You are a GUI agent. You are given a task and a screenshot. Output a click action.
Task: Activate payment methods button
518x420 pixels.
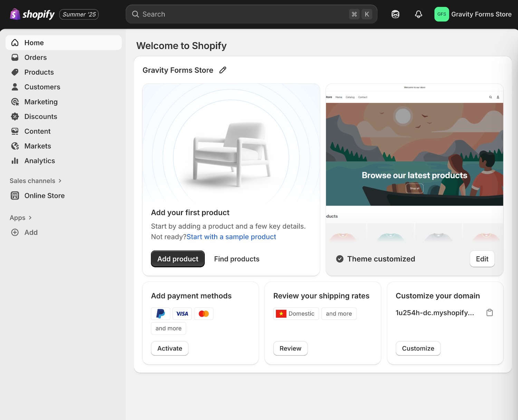tap(170, 348)
